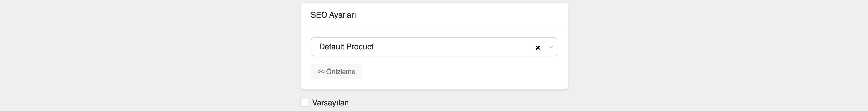Click the SEO Ayarları panel heading
This screenshot has height=111, width=868.
coord(333,15)
